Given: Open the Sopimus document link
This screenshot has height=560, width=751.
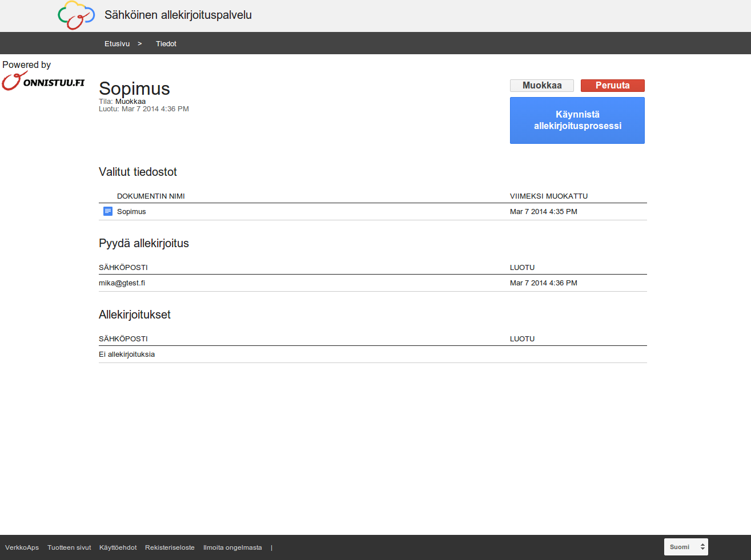Looking at the screenshot, I should [x=131, y=212].
